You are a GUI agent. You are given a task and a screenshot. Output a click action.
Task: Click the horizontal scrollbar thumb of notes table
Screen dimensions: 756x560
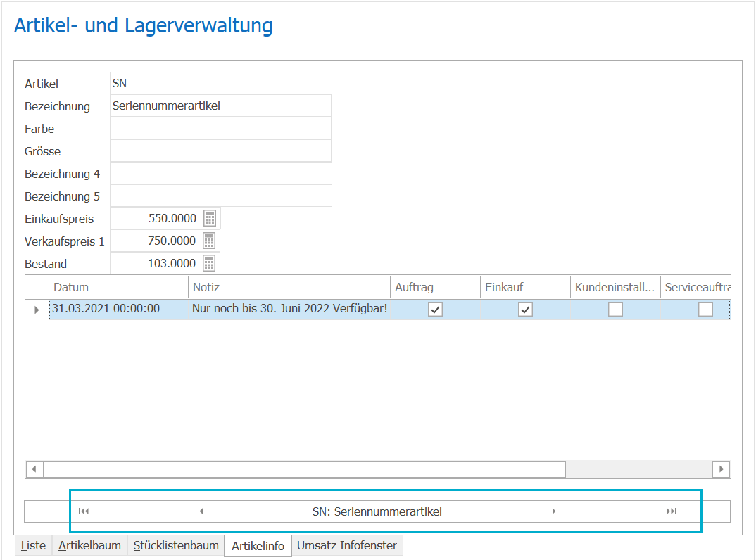pos(304,469)
